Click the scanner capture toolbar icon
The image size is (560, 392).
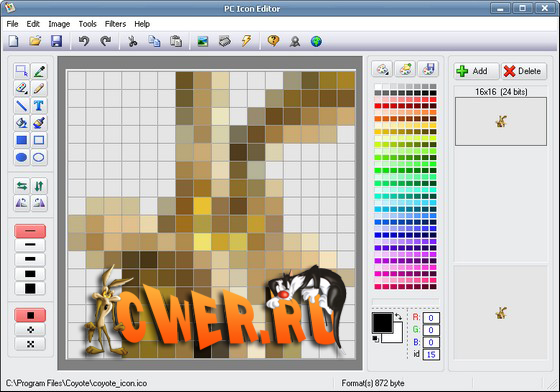[x=224, y=41]
